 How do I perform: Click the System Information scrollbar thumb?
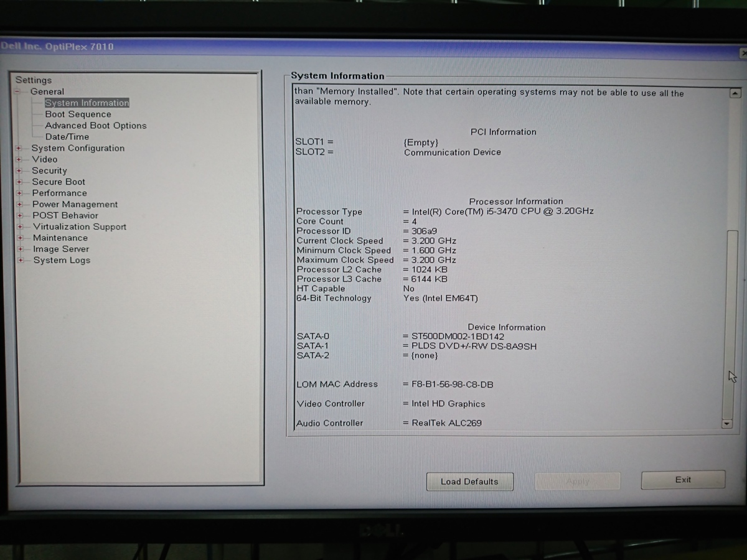click(x=730, y=324)
